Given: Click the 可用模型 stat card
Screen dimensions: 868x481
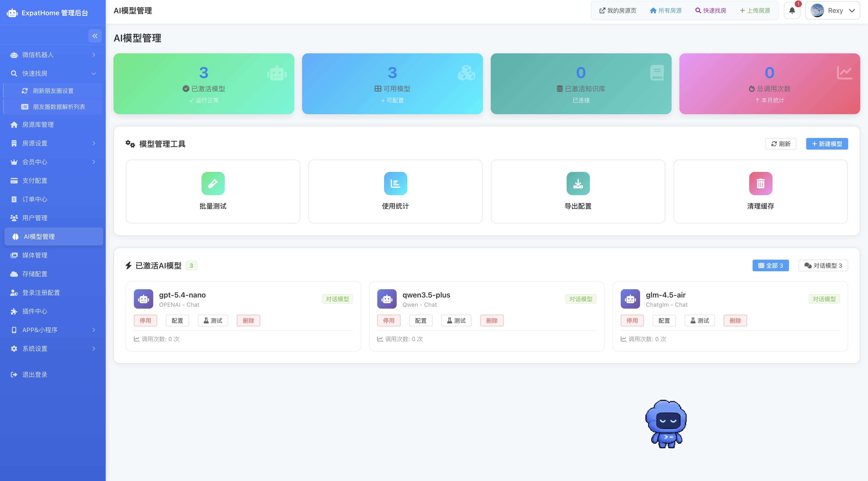Looking at the screenshot, I should tap(392, 84).
